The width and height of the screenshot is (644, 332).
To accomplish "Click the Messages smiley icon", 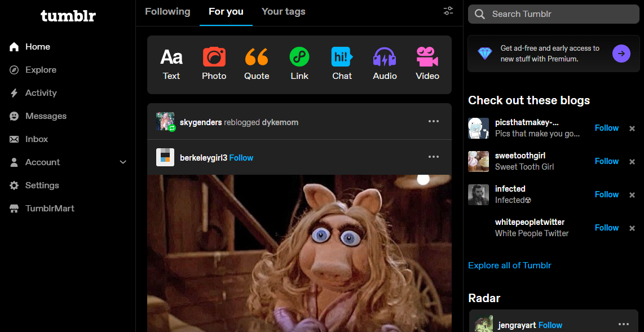I will pos(14,116).
